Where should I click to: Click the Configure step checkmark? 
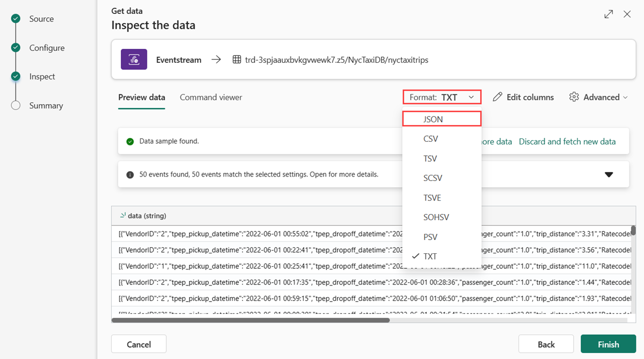tap(16, 47)
